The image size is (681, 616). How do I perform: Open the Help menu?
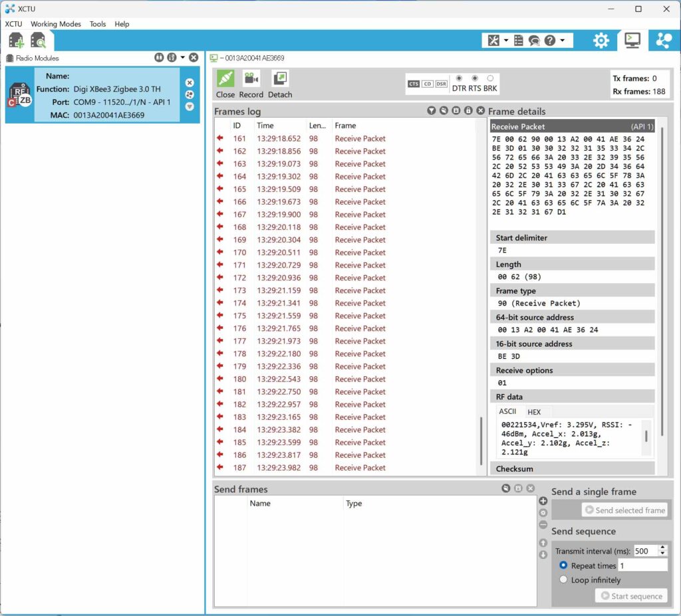(x=122, y=24)
